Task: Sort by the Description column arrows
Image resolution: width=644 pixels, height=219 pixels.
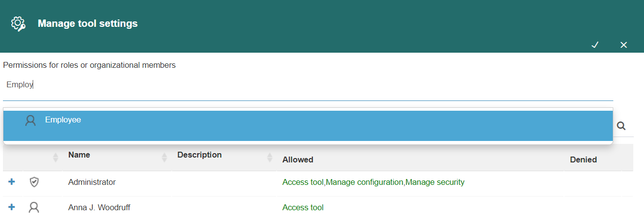Action: pyautogui.click(x=269, y=158)
